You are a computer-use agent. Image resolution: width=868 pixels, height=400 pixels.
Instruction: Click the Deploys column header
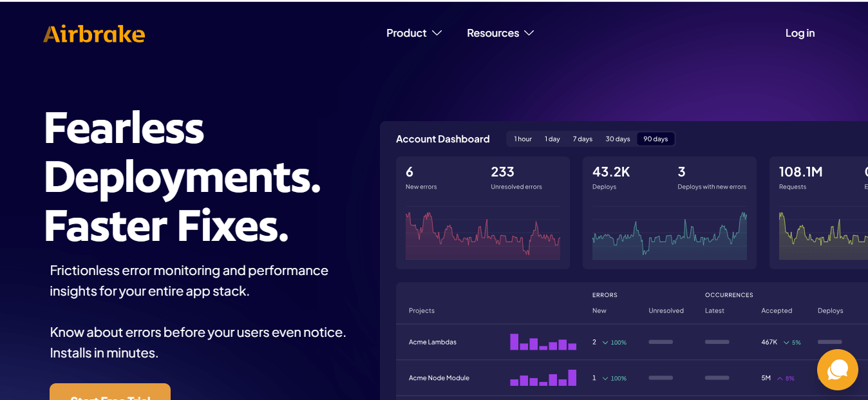[x=830, y=310]
